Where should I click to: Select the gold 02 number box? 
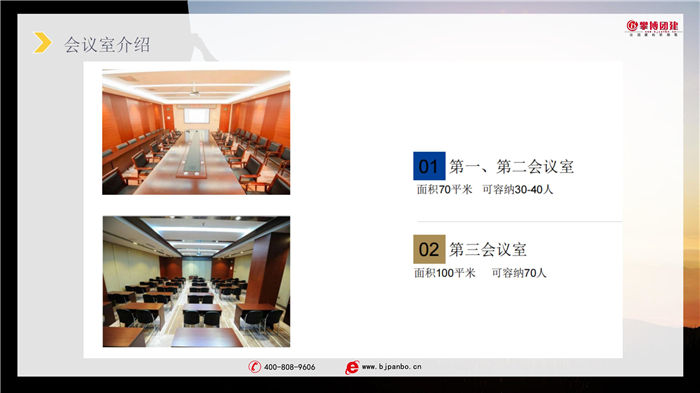coord(429,249)
